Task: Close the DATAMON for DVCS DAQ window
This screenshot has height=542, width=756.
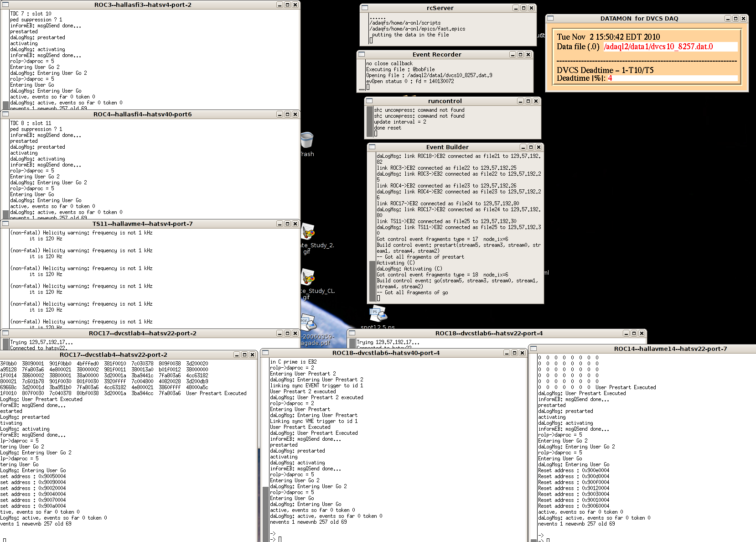Action: pos(743,18)
